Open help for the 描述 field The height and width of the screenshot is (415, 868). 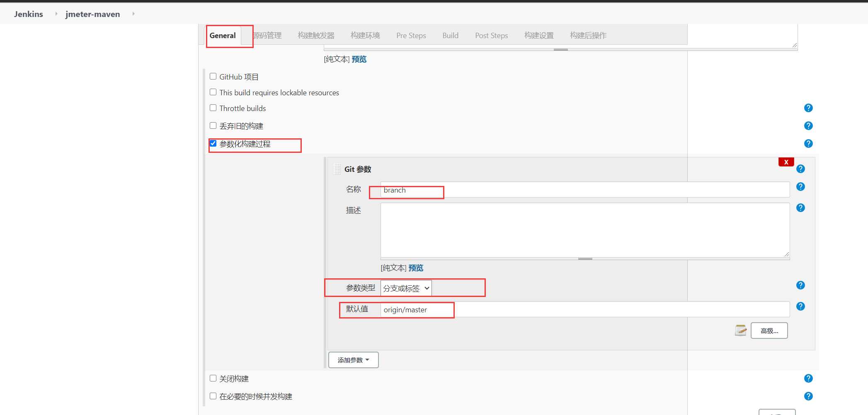coord(800,208)
